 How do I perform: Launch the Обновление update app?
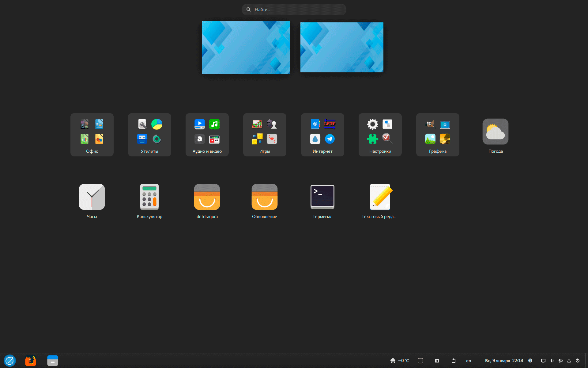point(265,197)
